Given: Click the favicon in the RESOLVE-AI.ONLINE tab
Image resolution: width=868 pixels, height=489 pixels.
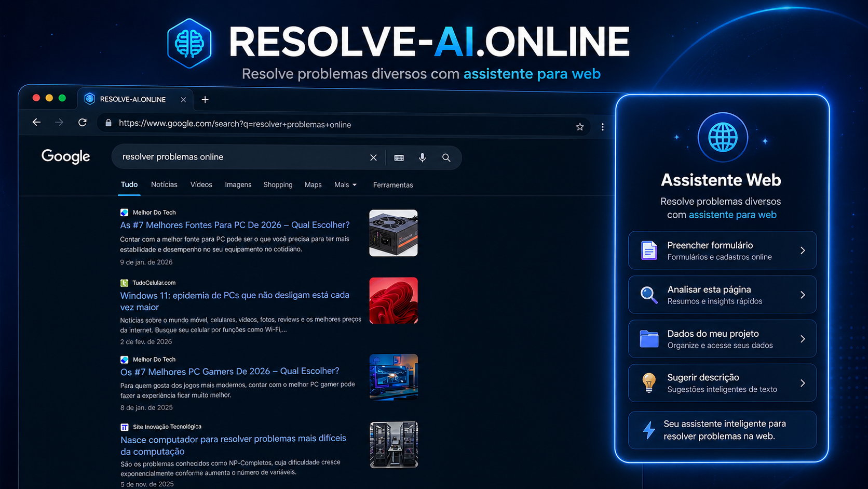Looking at the screenshot, I should pyautogui.click(x=90, y=99).
